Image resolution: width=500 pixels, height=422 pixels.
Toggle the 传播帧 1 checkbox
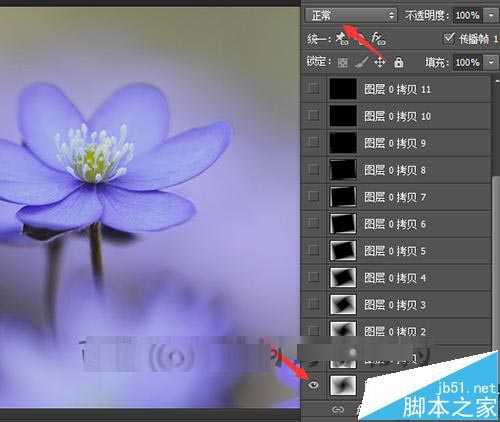449,39
